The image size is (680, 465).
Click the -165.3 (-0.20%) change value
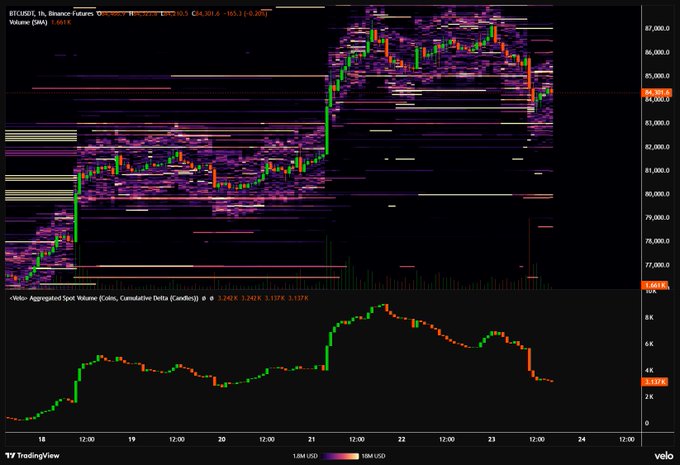tap(245, 13)
